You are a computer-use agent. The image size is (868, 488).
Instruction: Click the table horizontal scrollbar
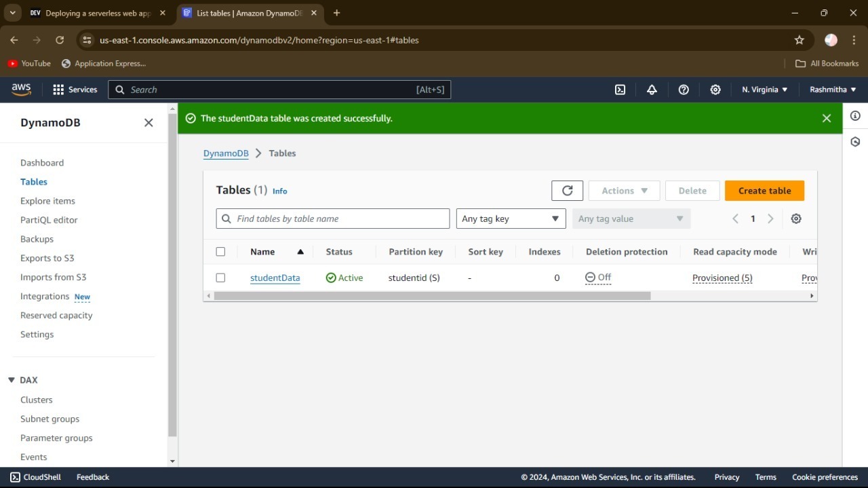pos(432,296)
